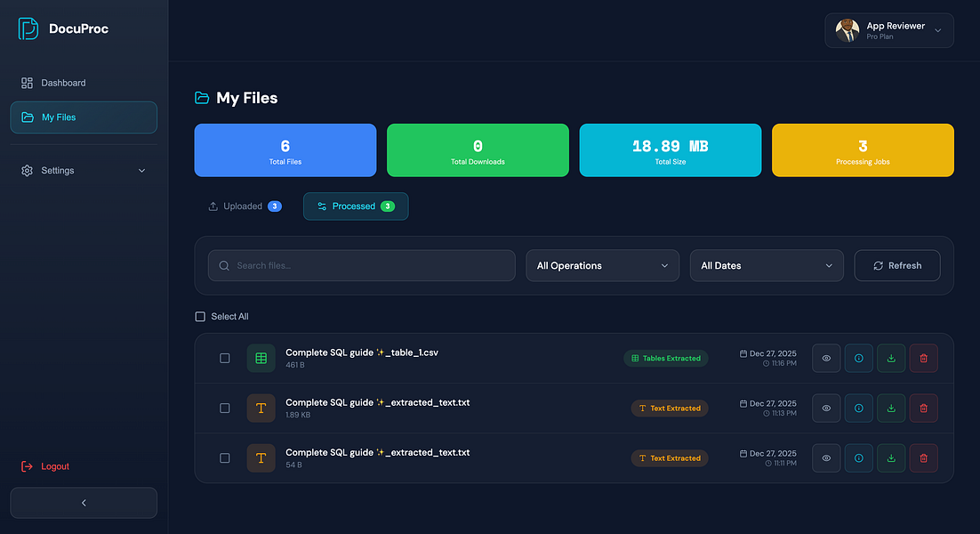Download the 1.89 KB extracted text file
This screenshot has height=534, width=980.
click(x=891, y=409)
